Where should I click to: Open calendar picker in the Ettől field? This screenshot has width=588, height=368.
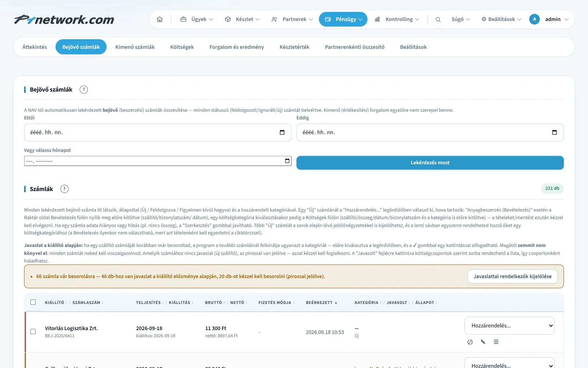click(282, 132)
